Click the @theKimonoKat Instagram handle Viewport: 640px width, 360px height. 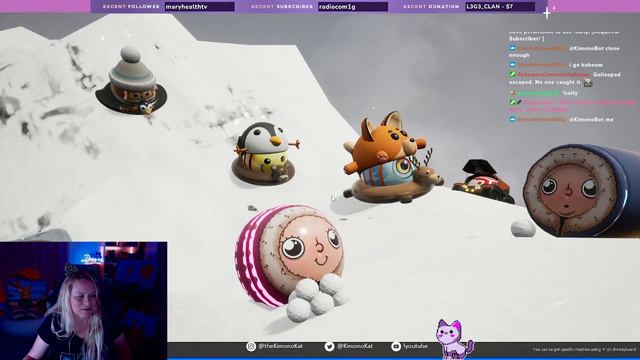280,346
